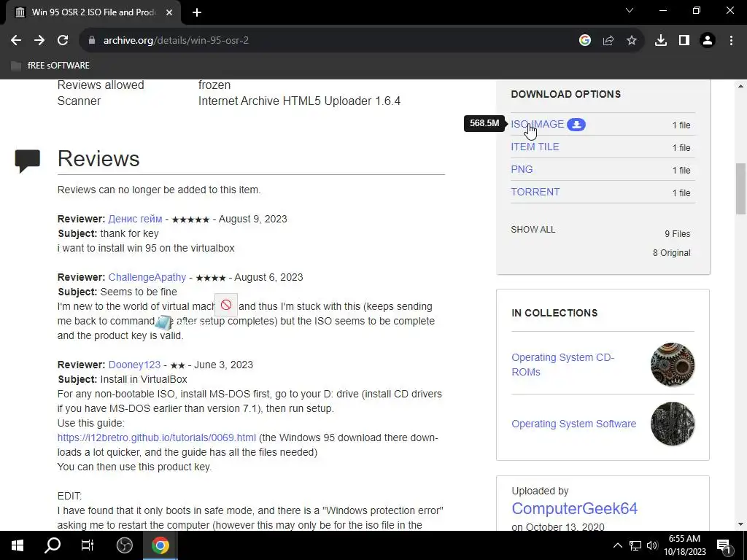Open the ITEM TILE download link
The height and width of the screenshot is (560, 747).
pyautogui.click(x=535, y=147)
